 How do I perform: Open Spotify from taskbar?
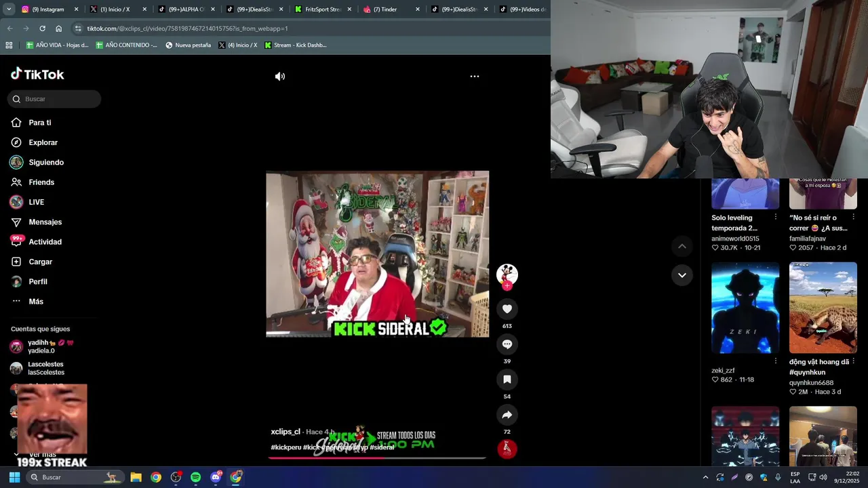(x=195, y=477)
